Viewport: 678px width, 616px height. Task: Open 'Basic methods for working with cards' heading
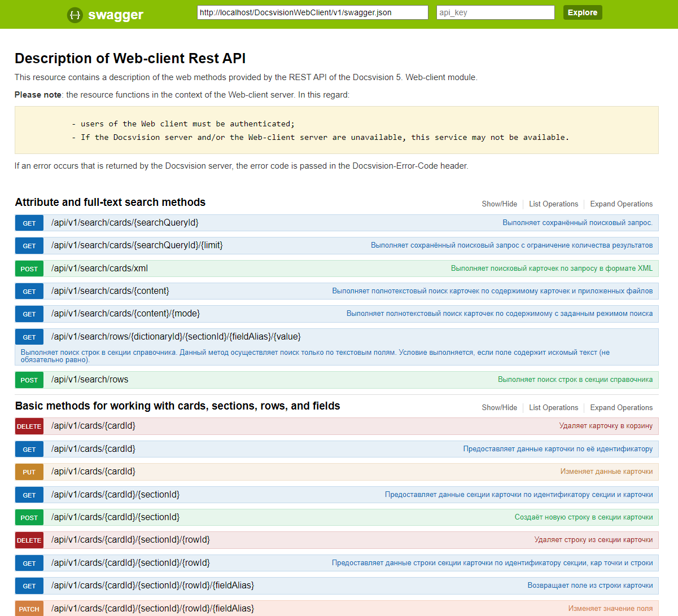(x=177, y=406)
